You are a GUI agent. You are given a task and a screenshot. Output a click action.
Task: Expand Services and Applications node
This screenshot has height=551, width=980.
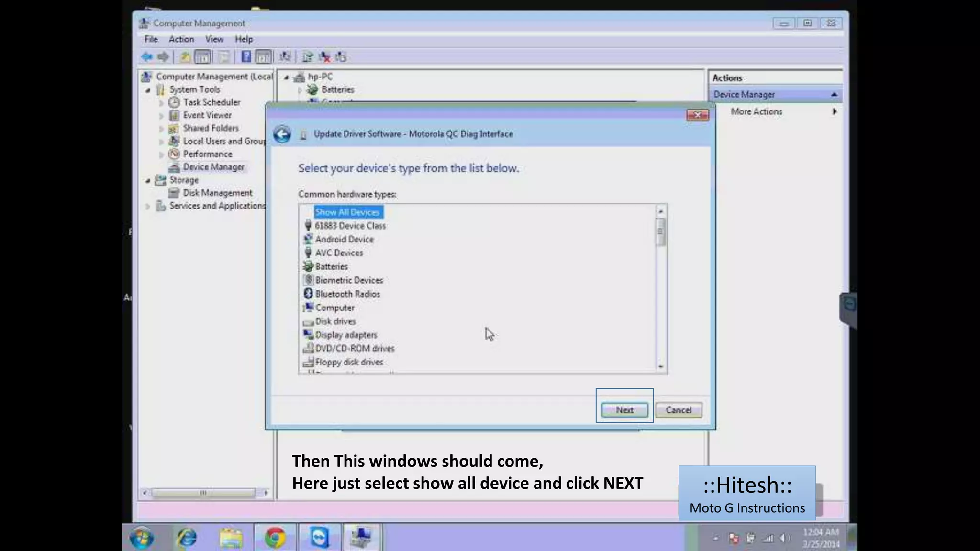[x=148, y=206]
